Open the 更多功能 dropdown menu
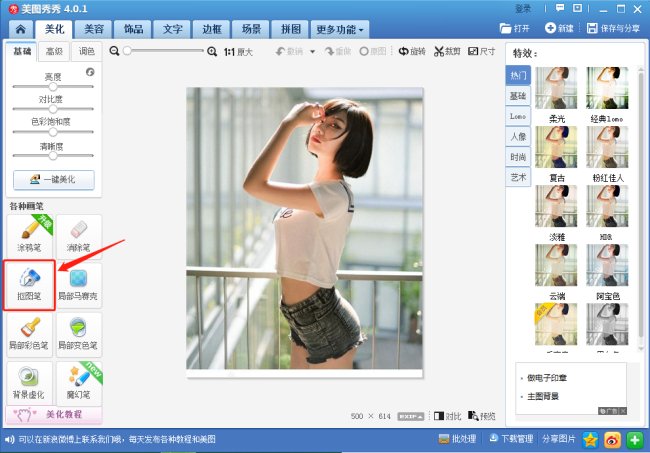Image resolution: width=650 pixels, height=453 pixels. click(x=340, y=29)
